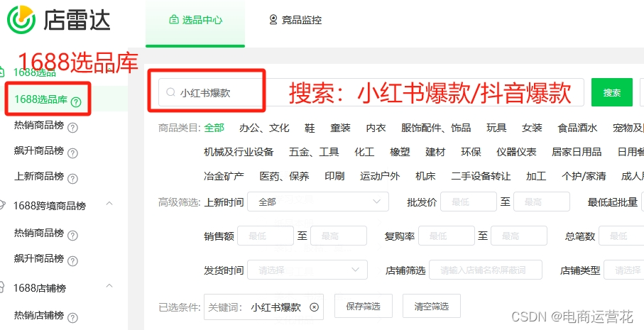
Task: Open 热销商品榜 under 1688跨境商品榜
Action: click(x=39, y=233)
